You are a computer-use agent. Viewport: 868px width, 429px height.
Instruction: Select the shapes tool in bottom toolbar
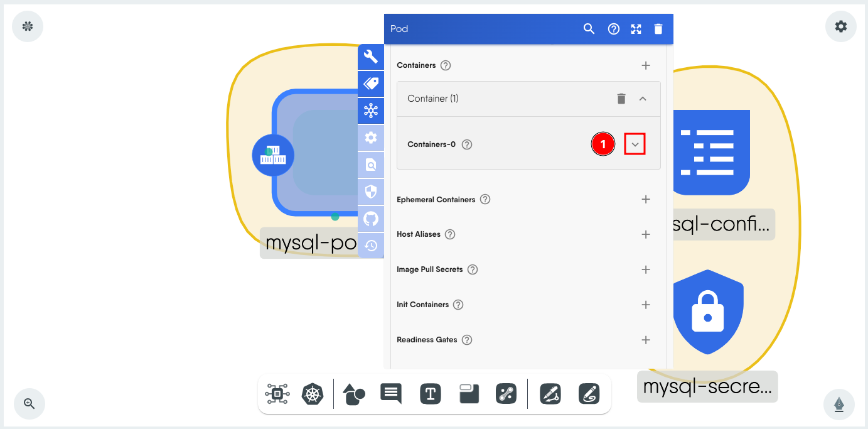(x=353, y=394)
